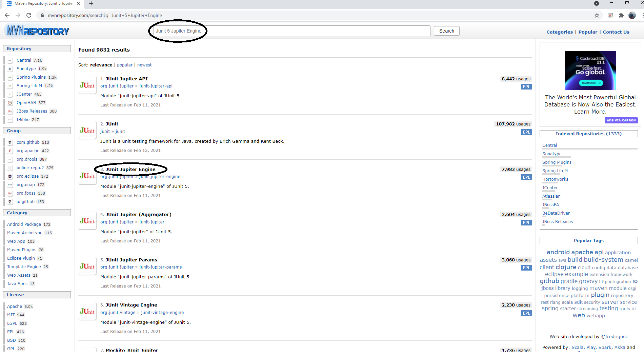Sort results by newest

tap(144, 65)
